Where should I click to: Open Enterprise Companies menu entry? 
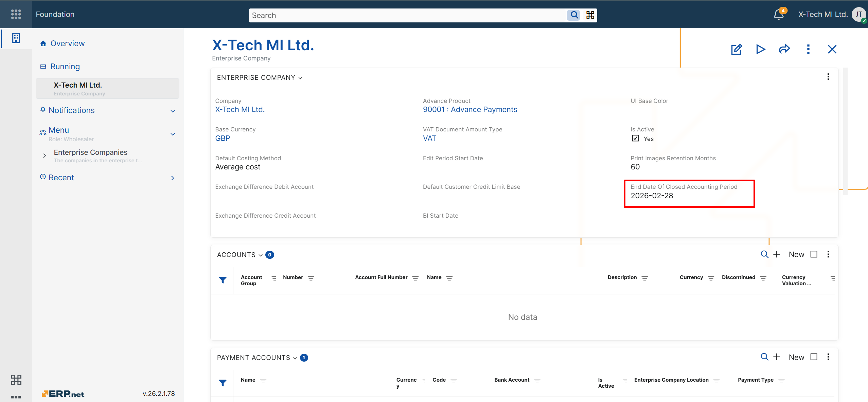[x=91, y=152]
